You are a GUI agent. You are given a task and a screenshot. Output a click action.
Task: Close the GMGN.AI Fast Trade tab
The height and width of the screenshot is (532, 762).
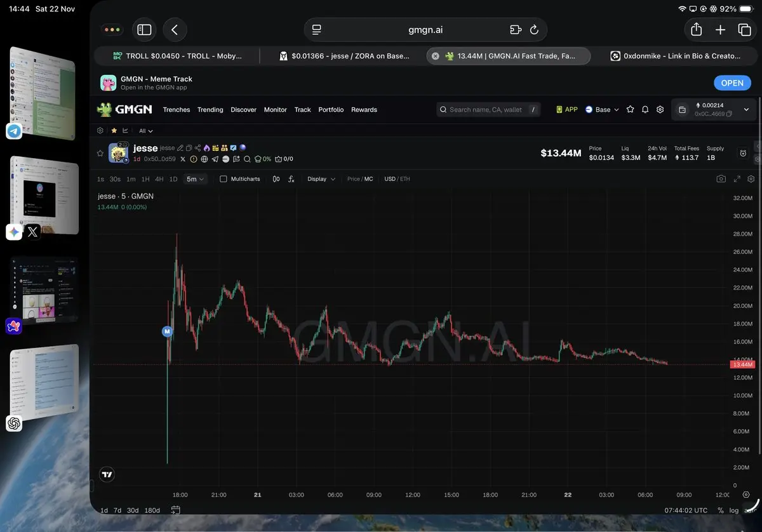pos(436,56)
